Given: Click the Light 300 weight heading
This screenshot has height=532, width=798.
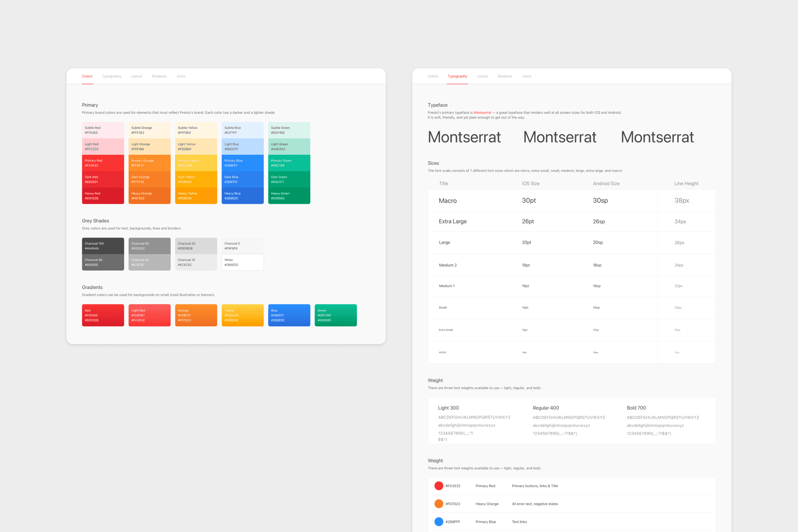Looking at the screenshot, I should point(448,408).
